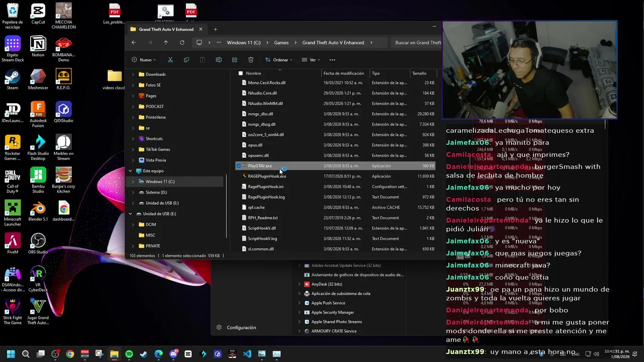Expand the Sistema (D:) drive node
This screenshot has width=644, height=362.
coord(133,192)
